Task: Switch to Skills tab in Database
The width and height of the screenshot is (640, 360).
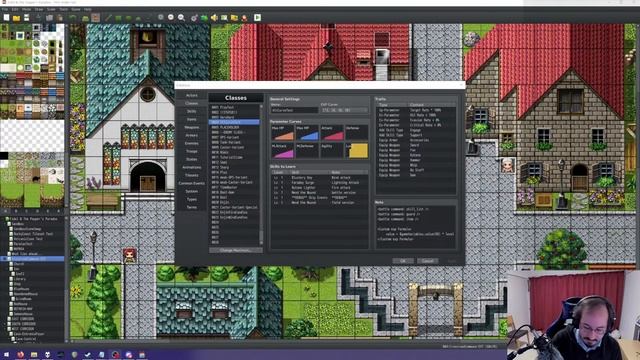Action: (191, 111)
